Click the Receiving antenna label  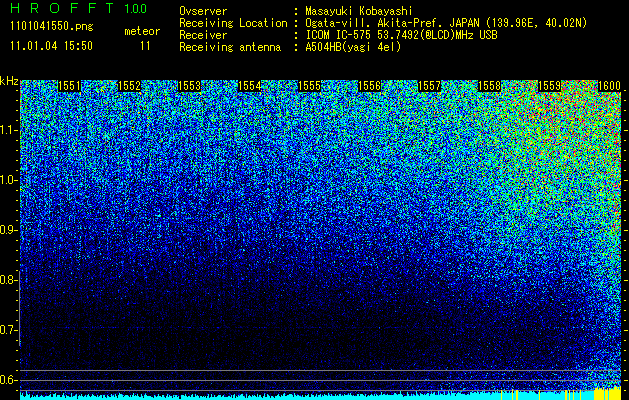click(230, 47)
